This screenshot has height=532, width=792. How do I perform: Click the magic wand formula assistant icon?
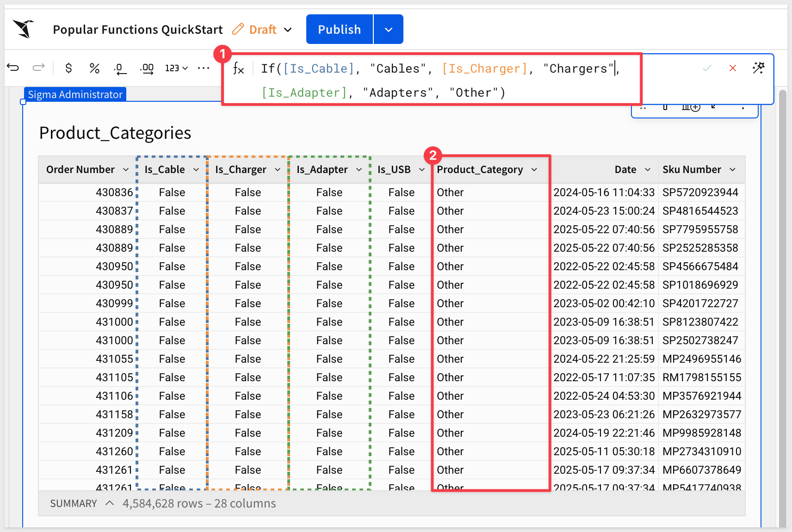coord(758,68)
